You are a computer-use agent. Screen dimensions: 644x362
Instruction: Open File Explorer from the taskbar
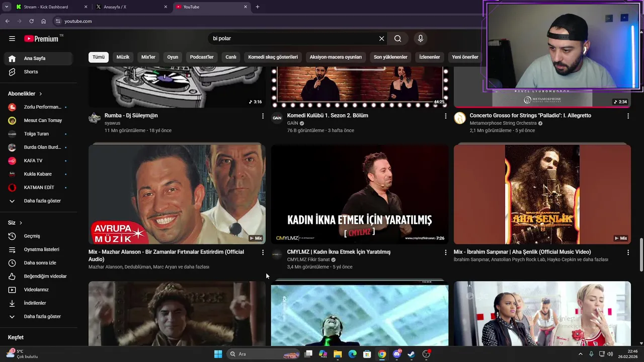[338, 354]
